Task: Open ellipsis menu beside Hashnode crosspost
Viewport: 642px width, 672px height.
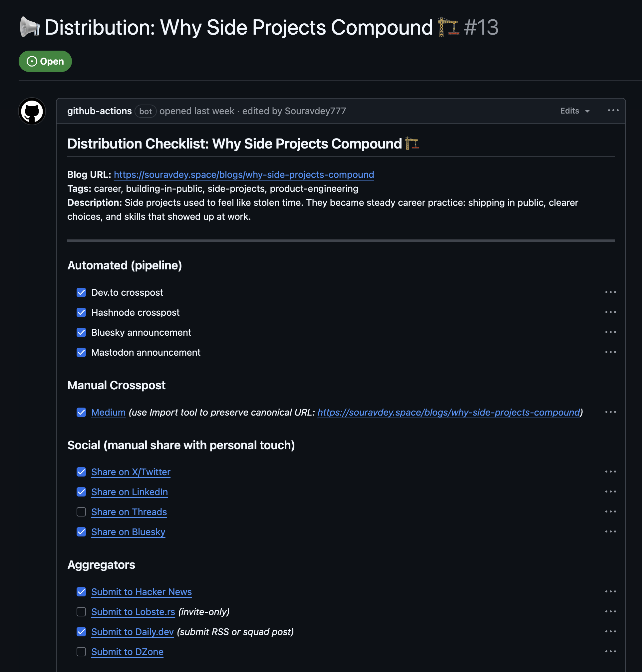Action: (x=610, y=312)
